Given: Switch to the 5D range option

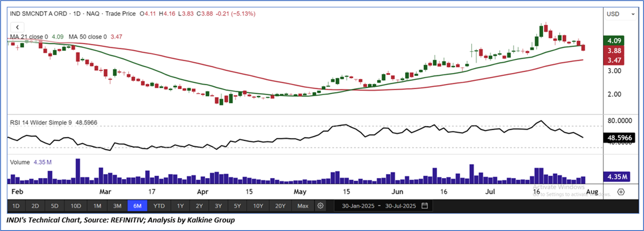Looking at the screenshot, I should pyautogui.click(x=55, y=206).
